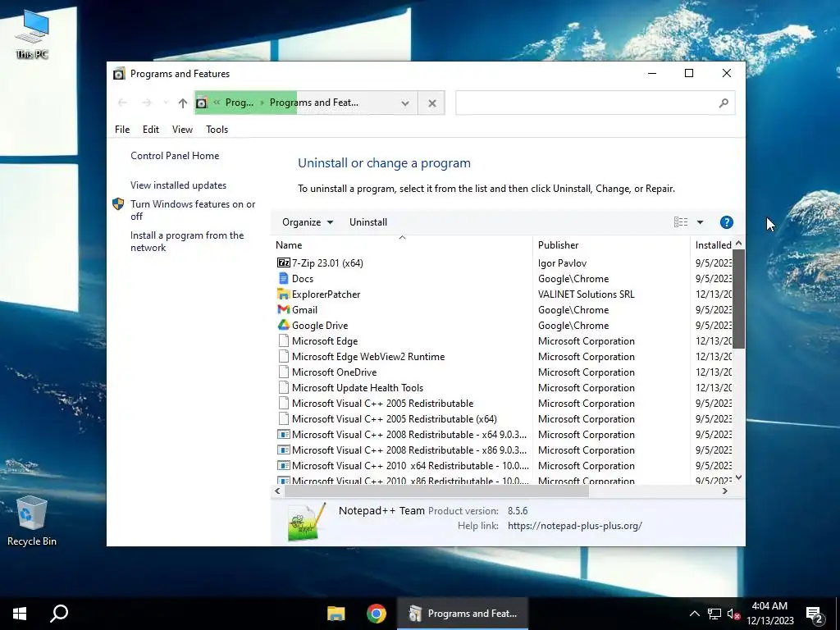Click the Gmail icon in list

tap(283, 309)
